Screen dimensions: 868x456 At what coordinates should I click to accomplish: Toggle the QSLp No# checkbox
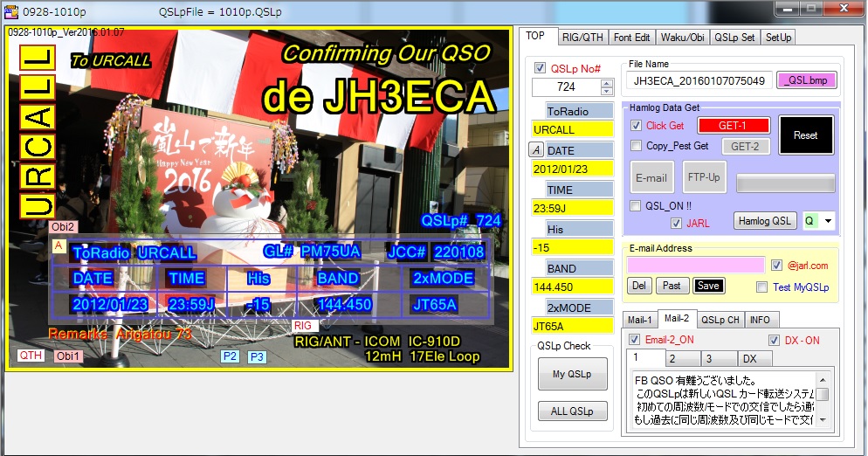pos(540,68)
